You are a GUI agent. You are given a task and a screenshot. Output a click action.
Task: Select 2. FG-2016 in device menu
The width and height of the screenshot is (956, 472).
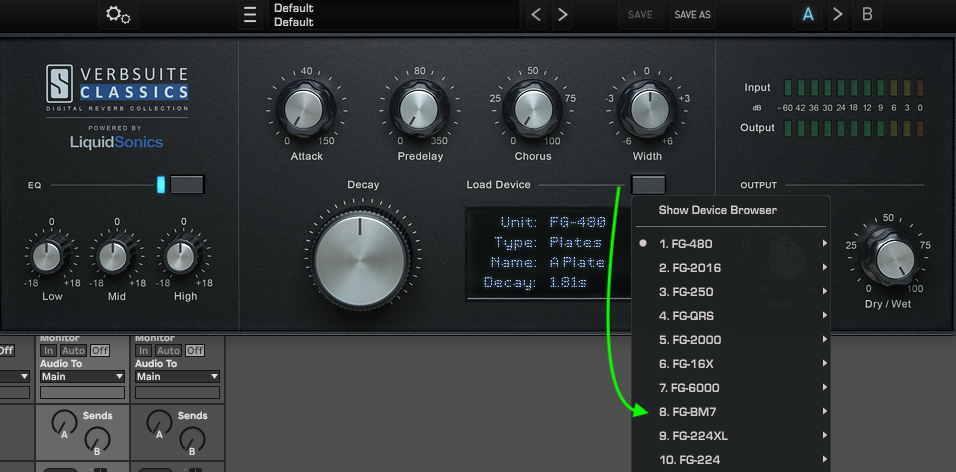730,268
